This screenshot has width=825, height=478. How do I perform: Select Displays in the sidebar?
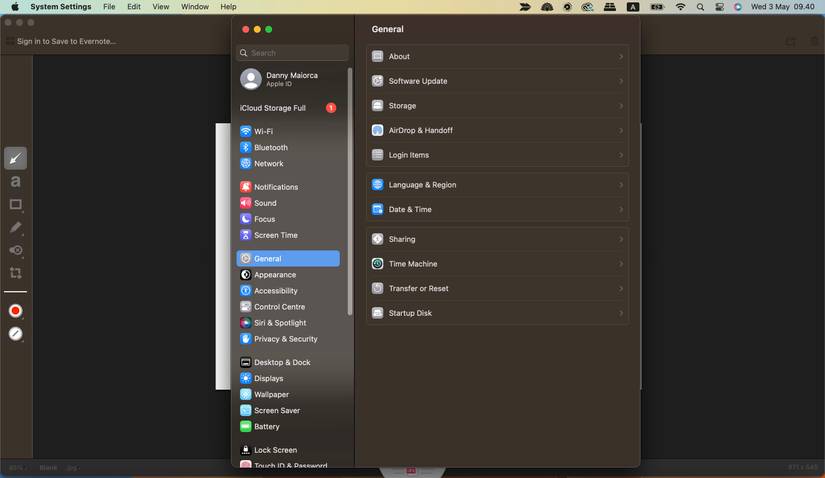coord(288,379)
